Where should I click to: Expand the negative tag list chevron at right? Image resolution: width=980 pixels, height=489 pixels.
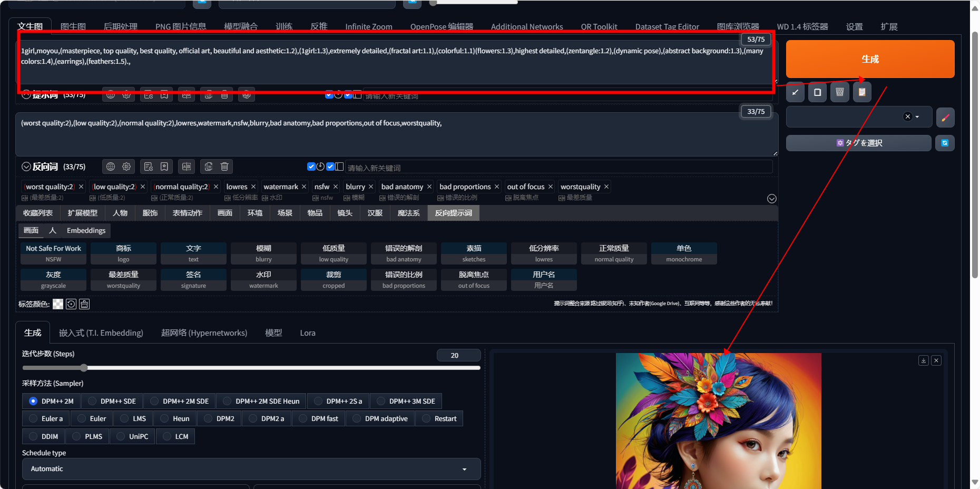(x=772, y=199)
